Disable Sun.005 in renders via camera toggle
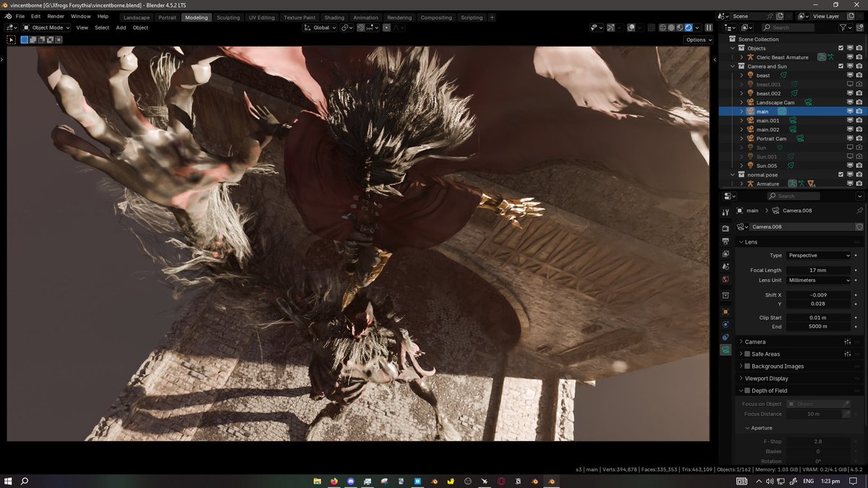The width and height of the screenshot is (868, 488). pyautogui.click(x=859, y=165)
